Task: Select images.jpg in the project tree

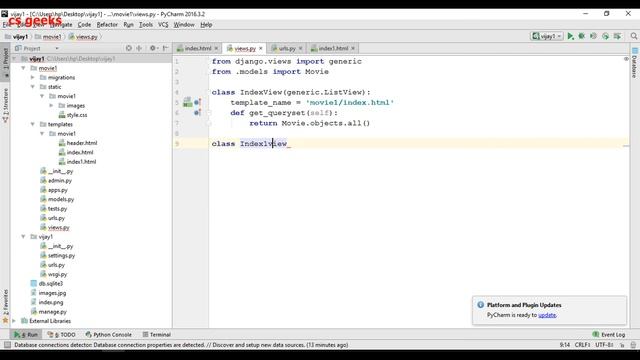Action: (48, 293)
